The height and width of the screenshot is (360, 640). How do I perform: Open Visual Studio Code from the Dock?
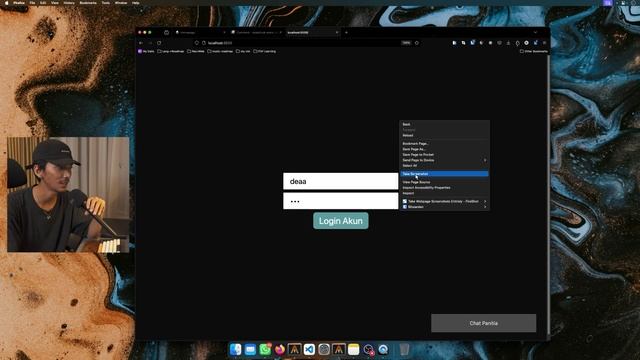[309, 349]
